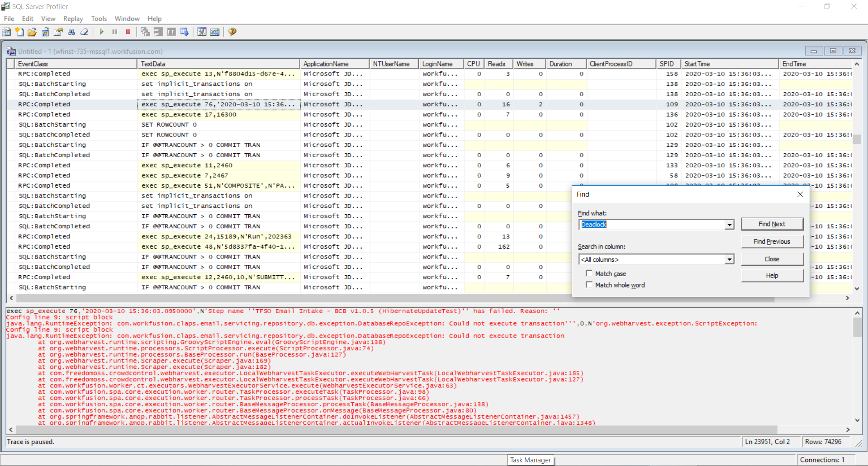Click the binoculars Find icon

click(x=71, y=32)
